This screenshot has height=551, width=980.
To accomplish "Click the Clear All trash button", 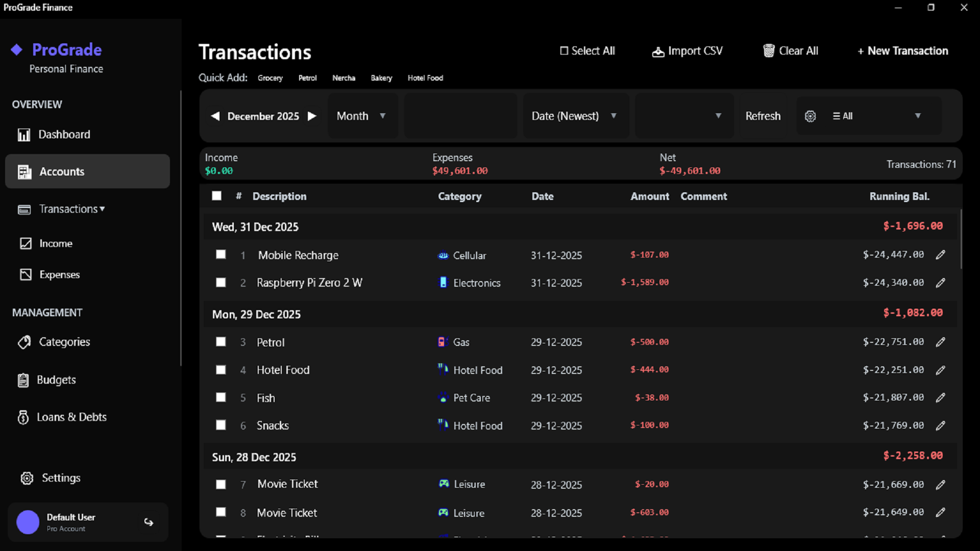I will pyautogui.click(x=791, y=51).
